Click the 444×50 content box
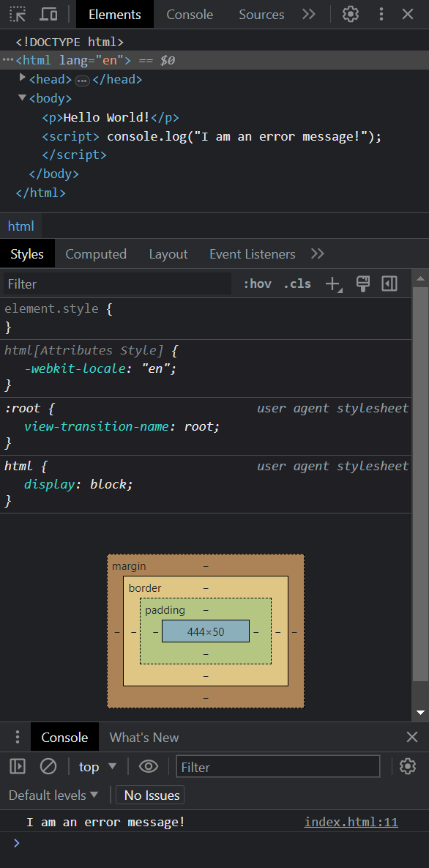 point(206,631)
